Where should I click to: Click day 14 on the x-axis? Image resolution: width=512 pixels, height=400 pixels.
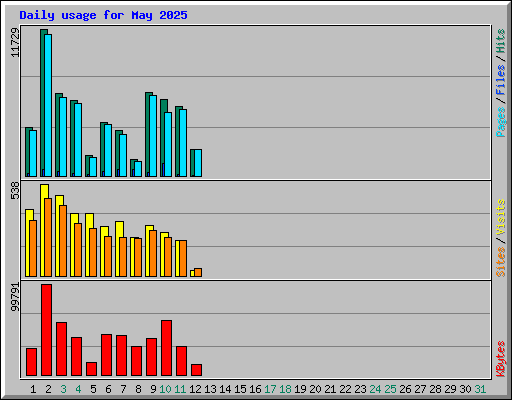coord(225,389)
